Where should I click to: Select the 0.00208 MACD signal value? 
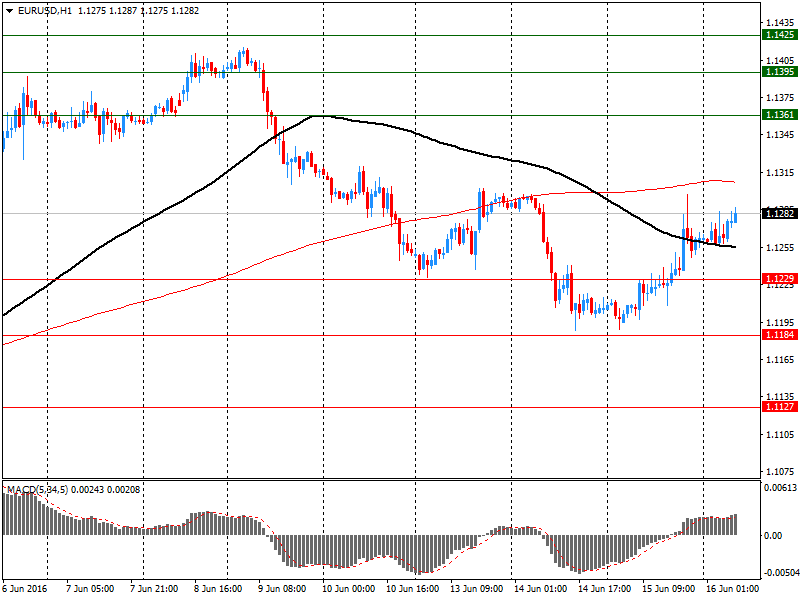[123, 490]
